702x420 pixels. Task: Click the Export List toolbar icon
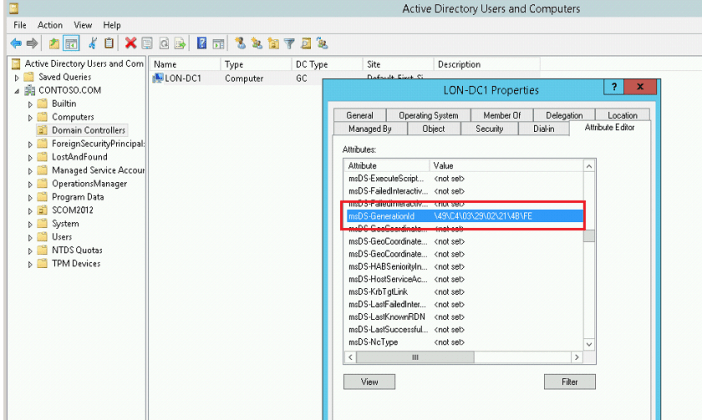(180, 43)
